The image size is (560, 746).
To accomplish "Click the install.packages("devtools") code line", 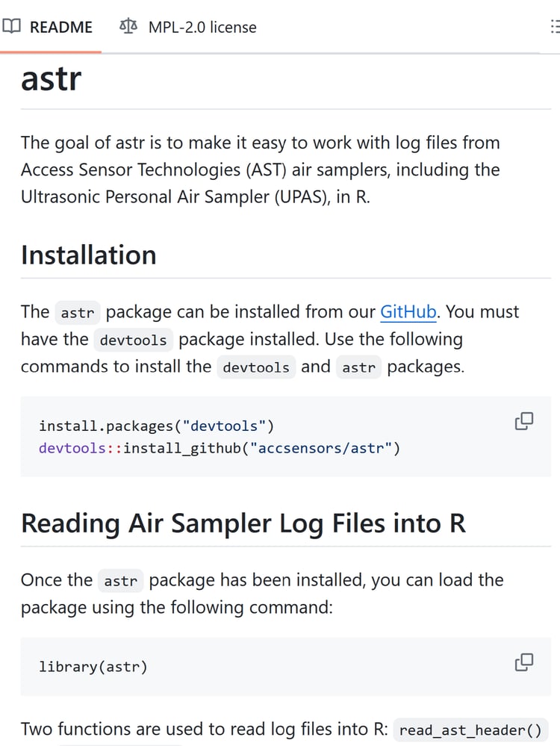I will pos(157,426).
